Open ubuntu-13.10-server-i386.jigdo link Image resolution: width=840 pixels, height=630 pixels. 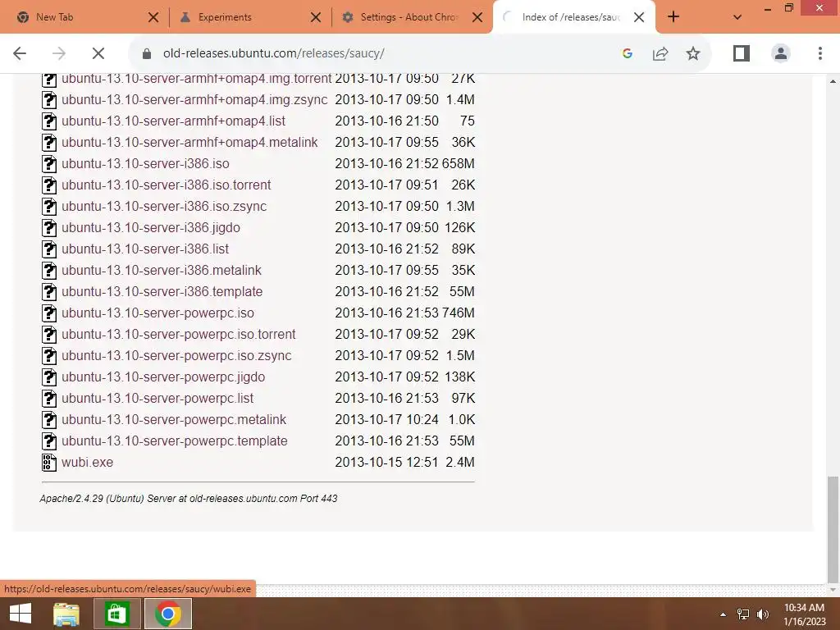[x=151, y=228]
